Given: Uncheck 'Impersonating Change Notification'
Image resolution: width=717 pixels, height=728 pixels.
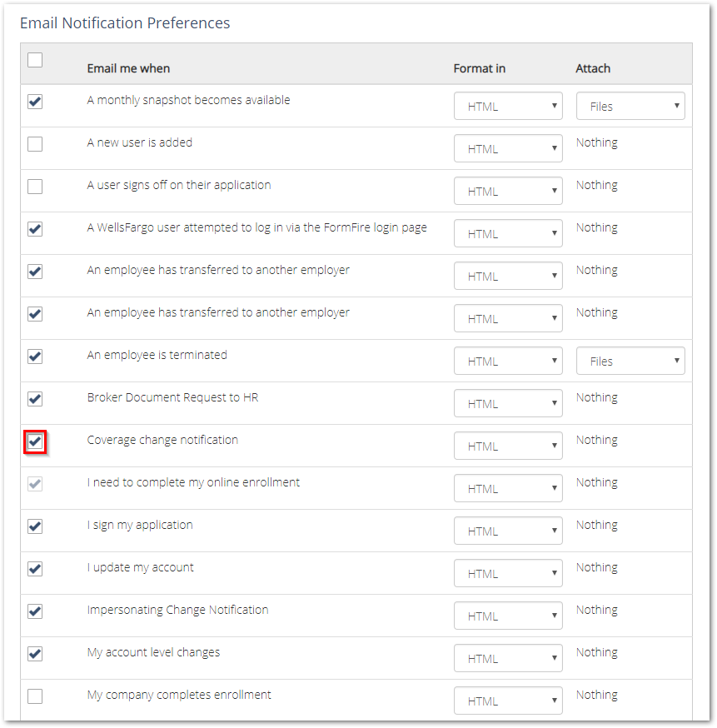Looking at the screenshot, I should 35,611.
